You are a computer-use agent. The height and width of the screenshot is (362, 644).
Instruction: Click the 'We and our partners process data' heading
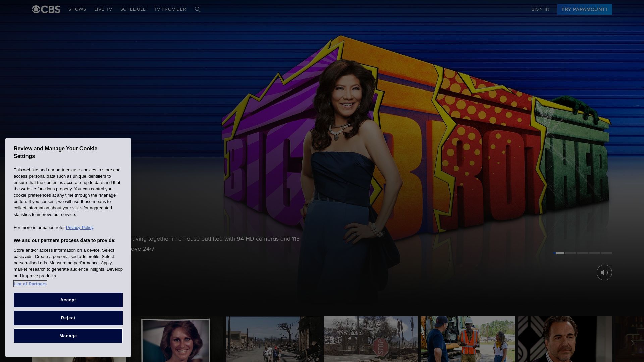pyautogui.click(x=65, y=240)
